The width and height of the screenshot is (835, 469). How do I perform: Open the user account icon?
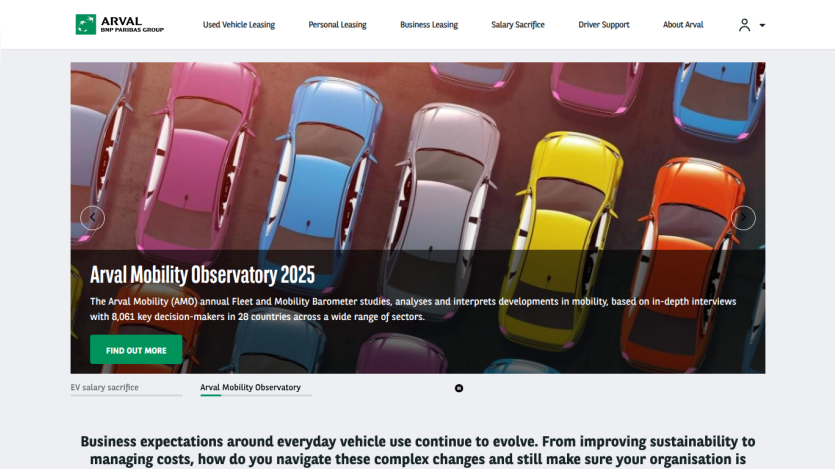coord(744,25)
